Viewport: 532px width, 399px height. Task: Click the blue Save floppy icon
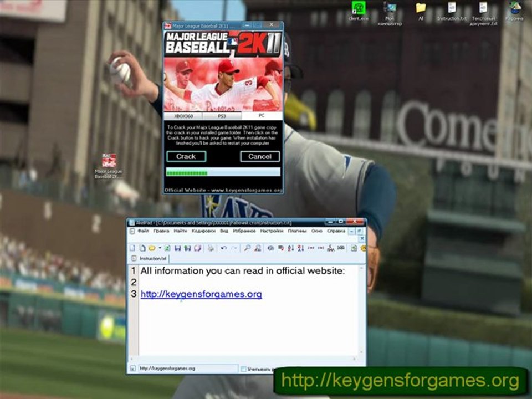pos(177,248)
